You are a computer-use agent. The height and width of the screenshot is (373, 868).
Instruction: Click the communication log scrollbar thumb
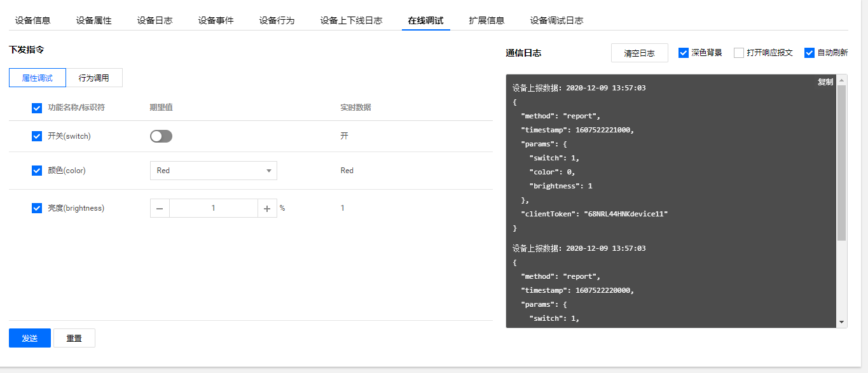[842, 163]
